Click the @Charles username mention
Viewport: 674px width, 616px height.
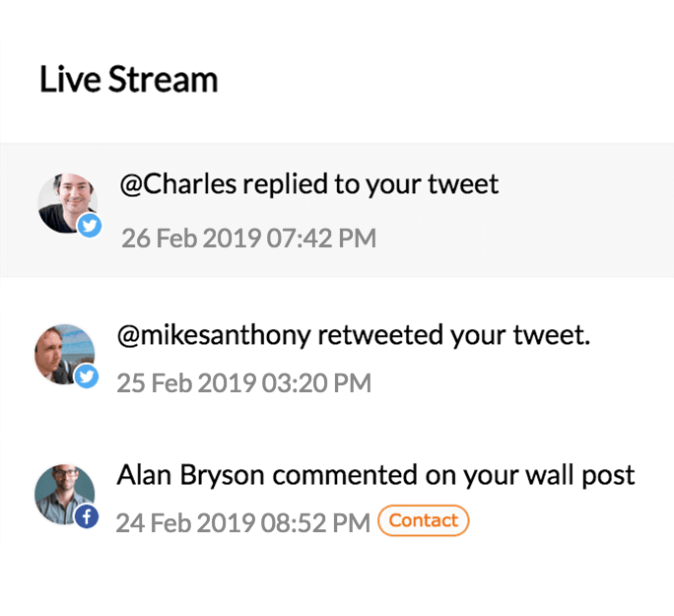(178, 184)
